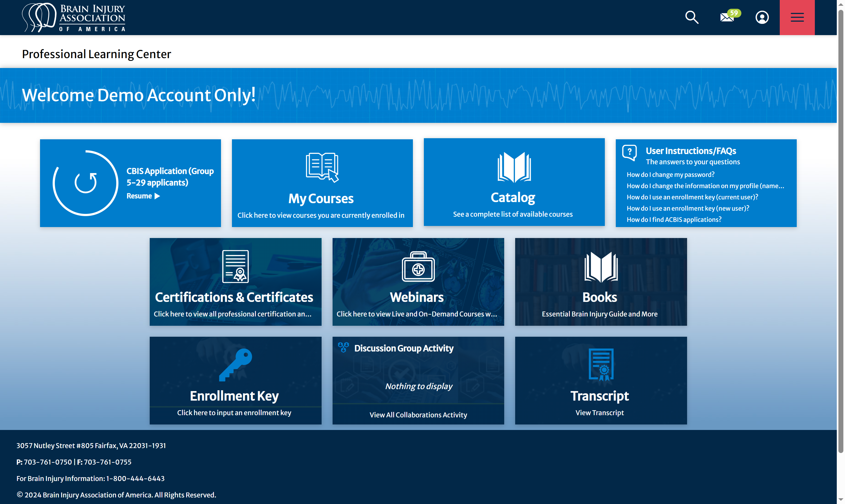Open the user profile icon
Image resolution: width=845 pixels, height=504 pixels.
762,17
